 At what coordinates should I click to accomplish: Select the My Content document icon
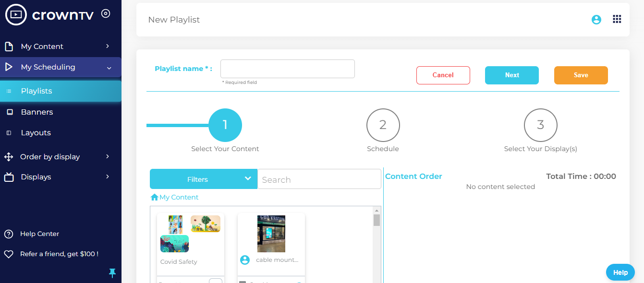pos(9,46)
